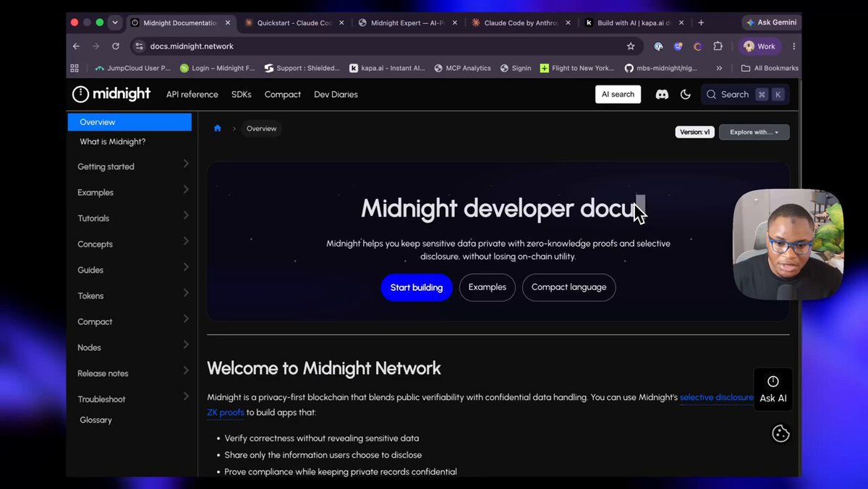The image size is (868, 489).
Task: Follow the ZK proofs link
Action: (226, 412)
